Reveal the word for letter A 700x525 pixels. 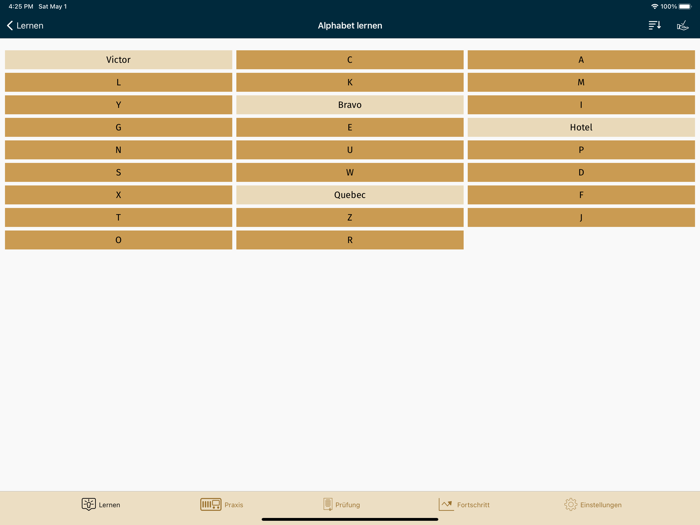point(581,59)
